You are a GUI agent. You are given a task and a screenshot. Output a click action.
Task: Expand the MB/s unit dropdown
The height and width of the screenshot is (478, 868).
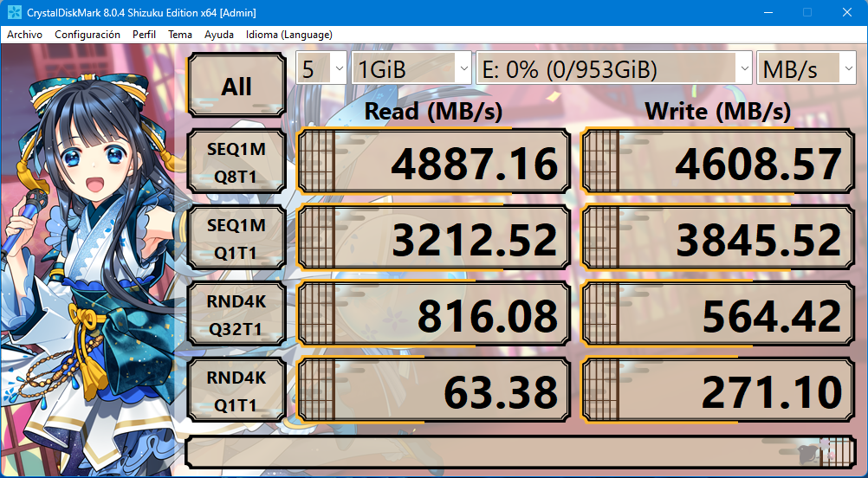point(806,68)
